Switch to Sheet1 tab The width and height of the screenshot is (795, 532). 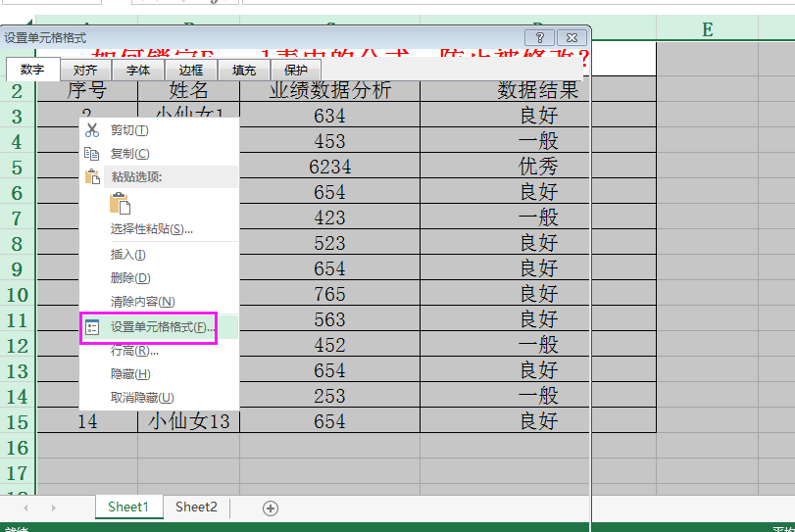[128, 507]
